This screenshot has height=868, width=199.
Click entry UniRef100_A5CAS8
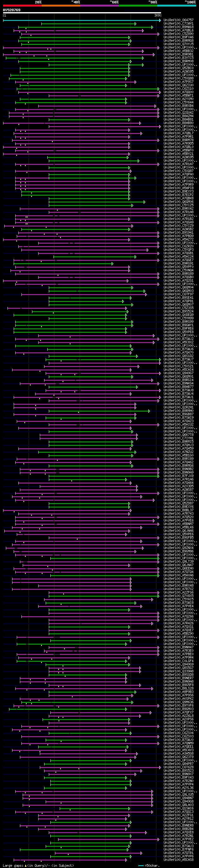pos(178,860)
